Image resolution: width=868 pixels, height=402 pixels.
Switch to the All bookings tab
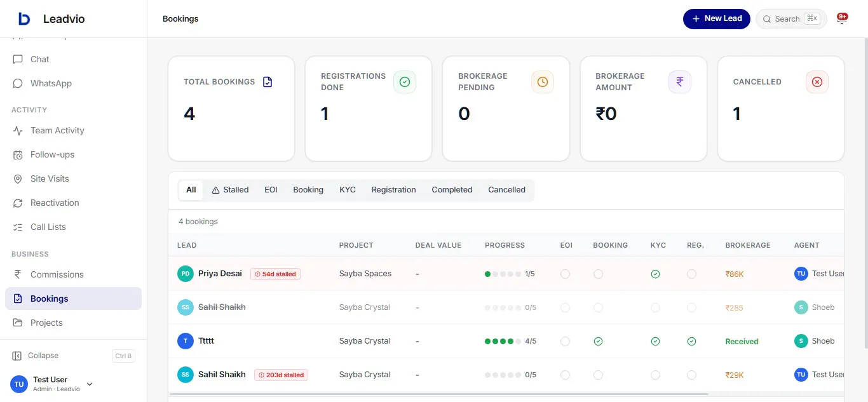(191, 190)
